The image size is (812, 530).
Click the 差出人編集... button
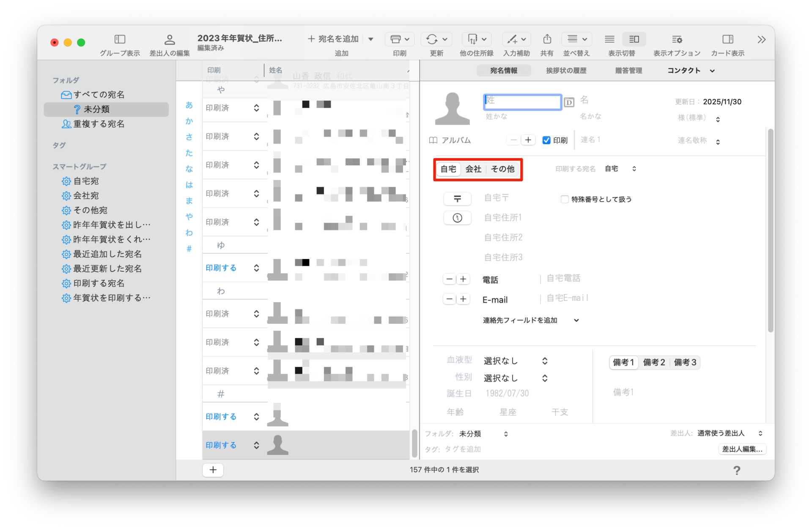tap(742, 449)
